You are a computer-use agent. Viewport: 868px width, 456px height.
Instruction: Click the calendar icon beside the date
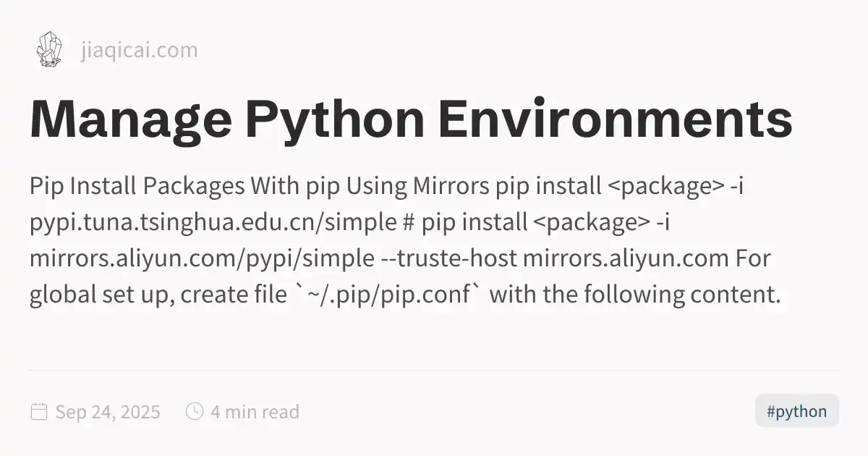(39, 412)
